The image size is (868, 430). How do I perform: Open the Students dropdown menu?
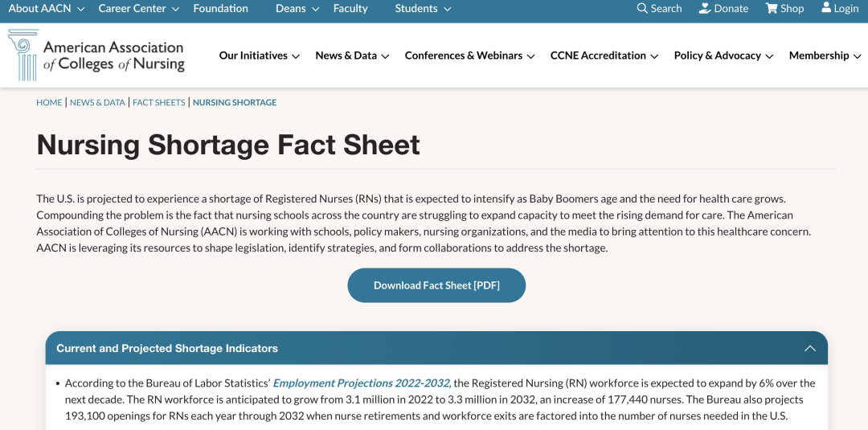[424, 8]
